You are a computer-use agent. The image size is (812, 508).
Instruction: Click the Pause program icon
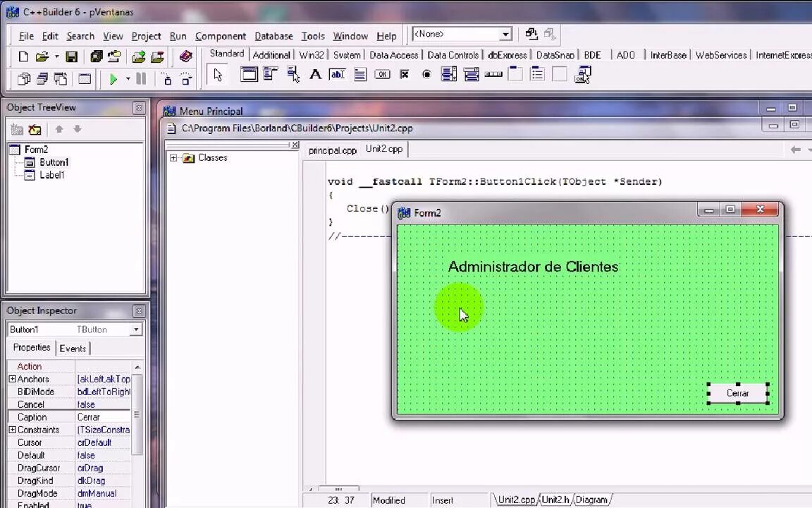coord(141,79)
